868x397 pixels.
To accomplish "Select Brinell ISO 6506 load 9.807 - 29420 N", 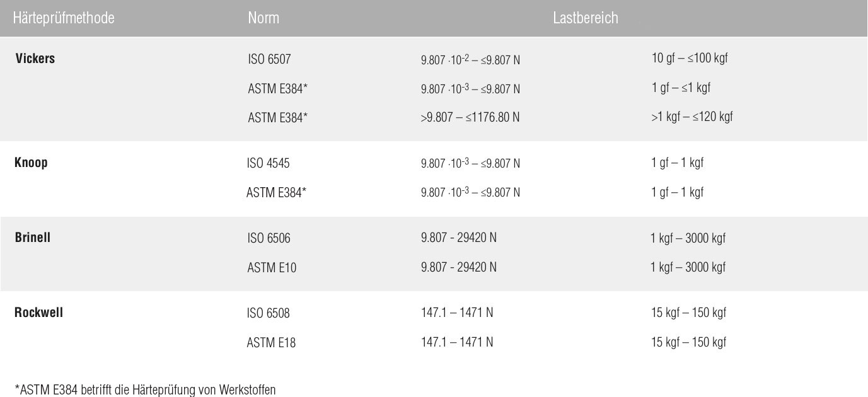I will click(459, 238).
